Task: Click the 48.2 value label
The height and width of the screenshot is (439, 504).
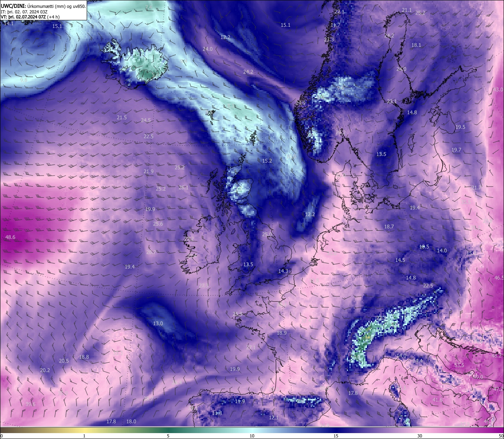Action: (x=497, y=356)
